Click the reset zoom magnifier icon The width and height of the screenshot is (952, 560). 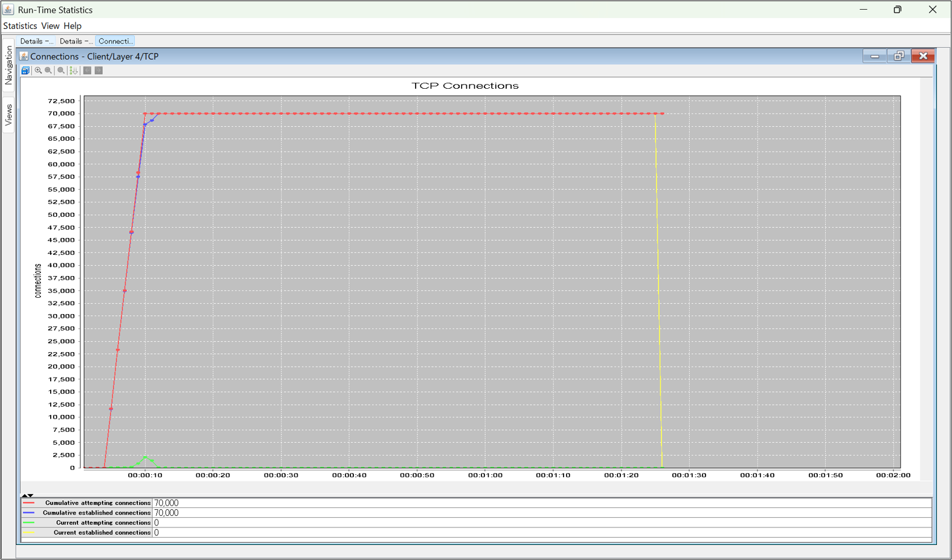(61, 71)
